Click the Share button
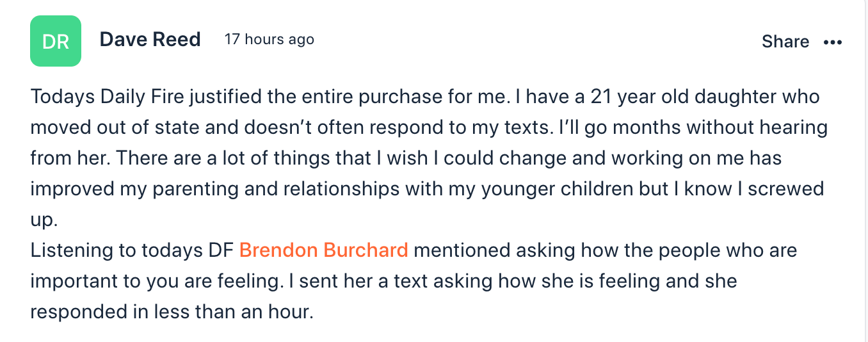Viewport: 868px width, 342px height. [785, 42]
